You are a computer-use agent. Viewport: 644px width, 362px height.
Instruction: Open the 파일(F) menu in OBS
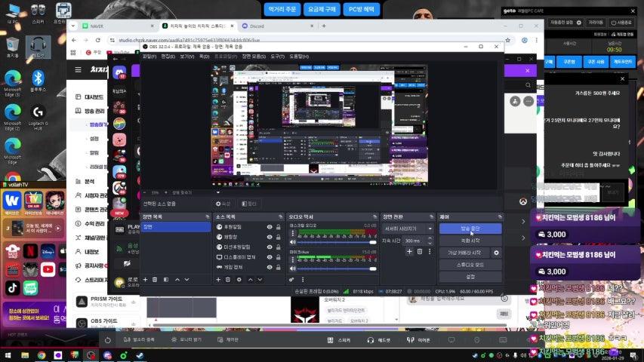click(149, 56)
